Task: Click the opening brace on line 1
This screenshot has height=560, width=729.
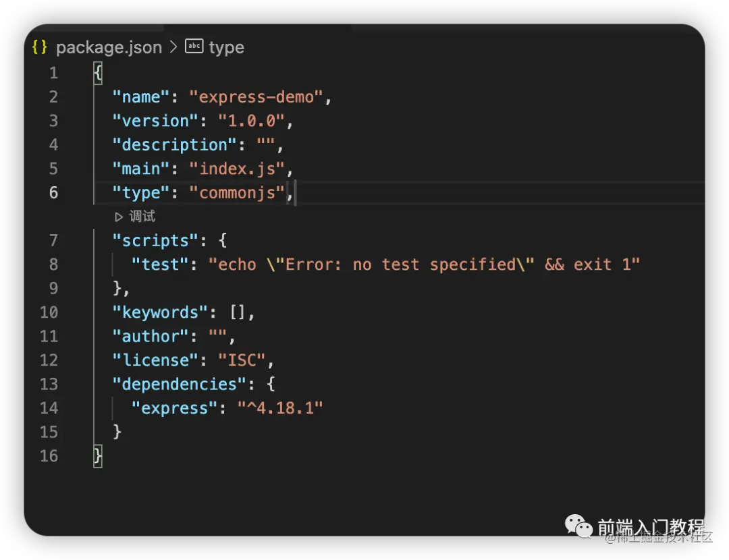Action: (x=98, y=73)
